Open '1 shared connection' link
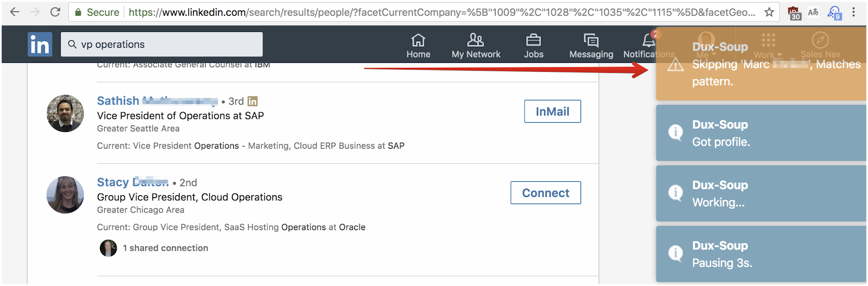Image resolution: width=868 pixels, height=286 pixels. (165, 248)
